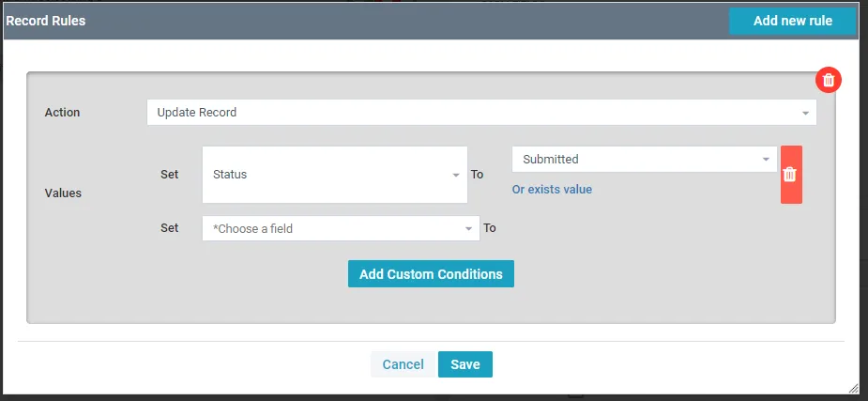Click the Record Rules dialog title

[x=46, y=21]
